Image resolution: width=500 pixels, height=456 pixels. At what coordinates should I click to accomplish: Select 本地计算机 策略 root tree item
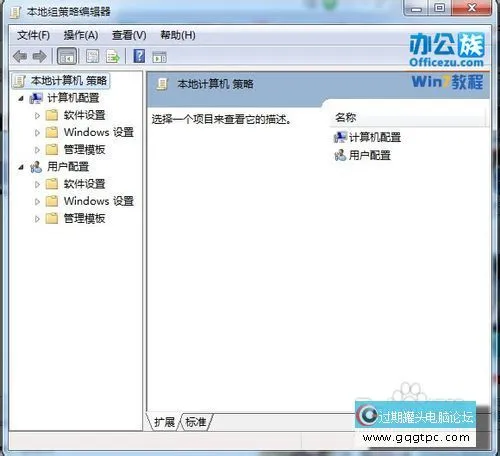pos(61,81)
